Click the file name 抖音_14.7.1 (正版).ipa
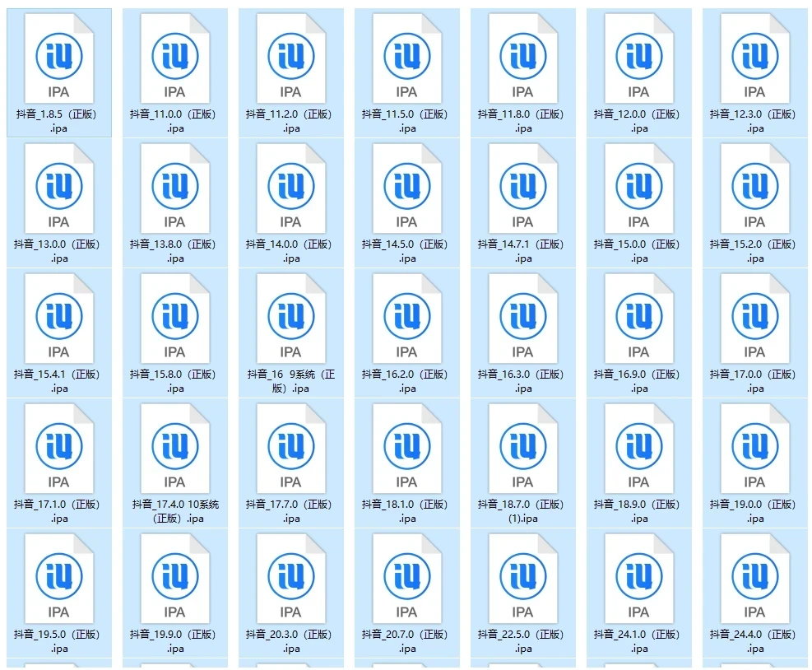This screenshot has width=812, height=670. point(521,251)
